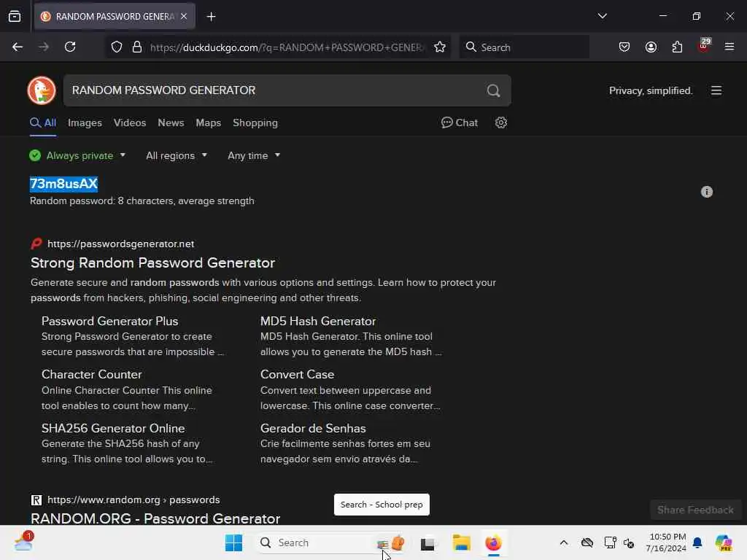Click the random.org passwords URL
The height and width of the screenshot is (560, 747).
(133, 500)
